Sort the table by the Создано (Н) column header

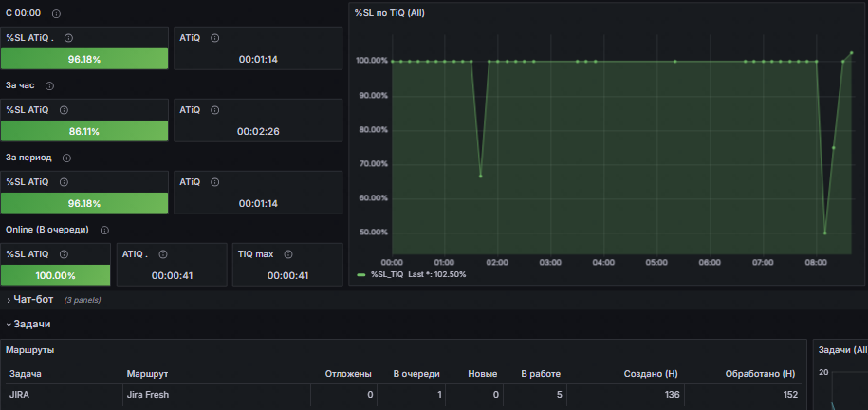(651, 374)
